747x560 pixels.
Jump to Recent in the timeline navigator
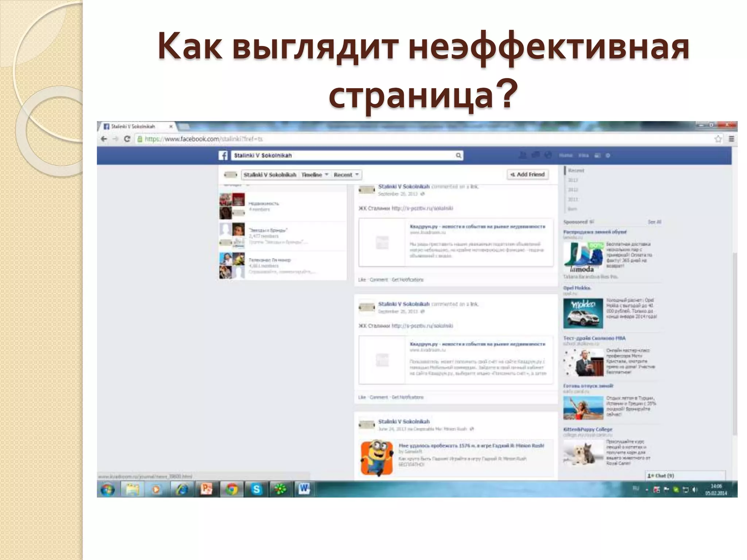click(576, 171)
